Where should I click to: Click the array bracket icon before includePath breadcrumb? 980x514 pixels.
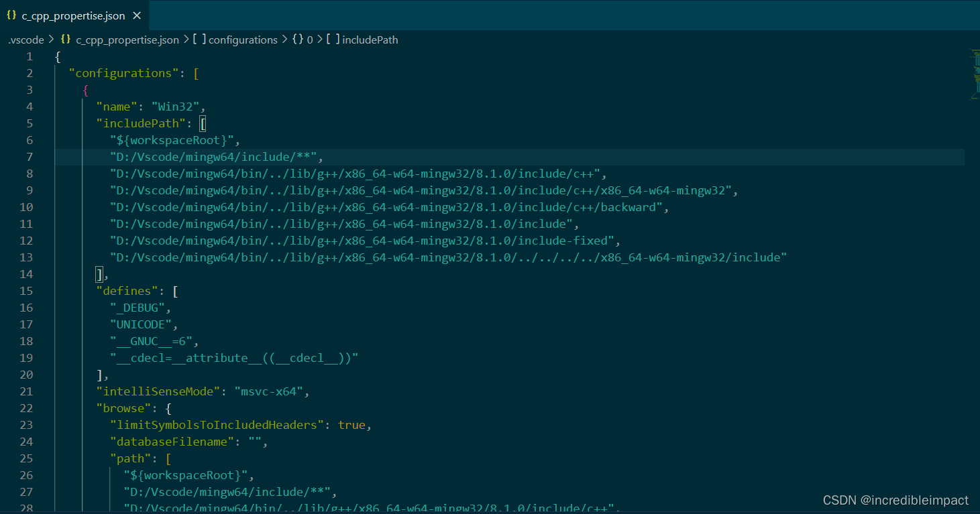(x=333, y=40)
